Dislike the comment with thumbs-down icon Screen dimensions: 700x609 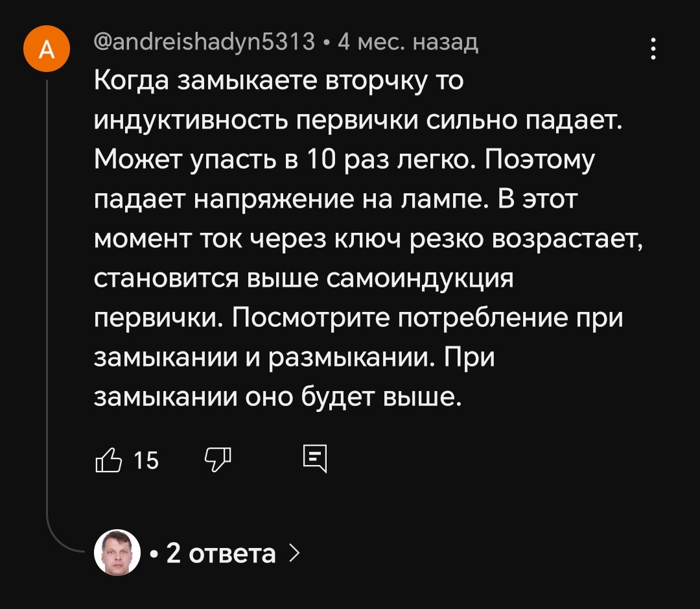[217, 459]
